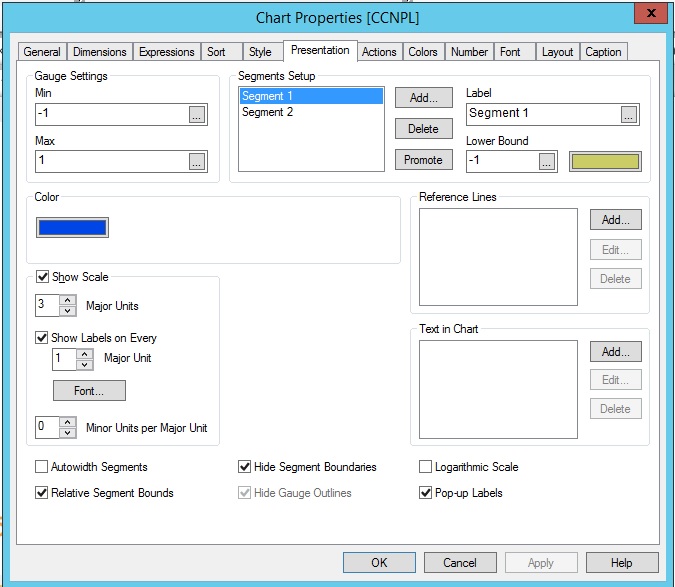Open expression editor for segment Label
This screenshot has height=587, width=675.
tap(629, 114)
